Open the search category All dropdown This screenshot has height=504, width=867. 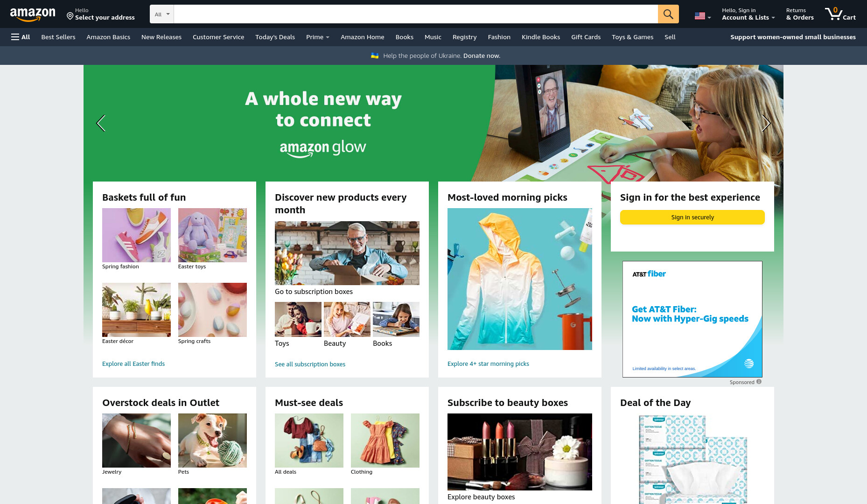(x=162, y=14)
